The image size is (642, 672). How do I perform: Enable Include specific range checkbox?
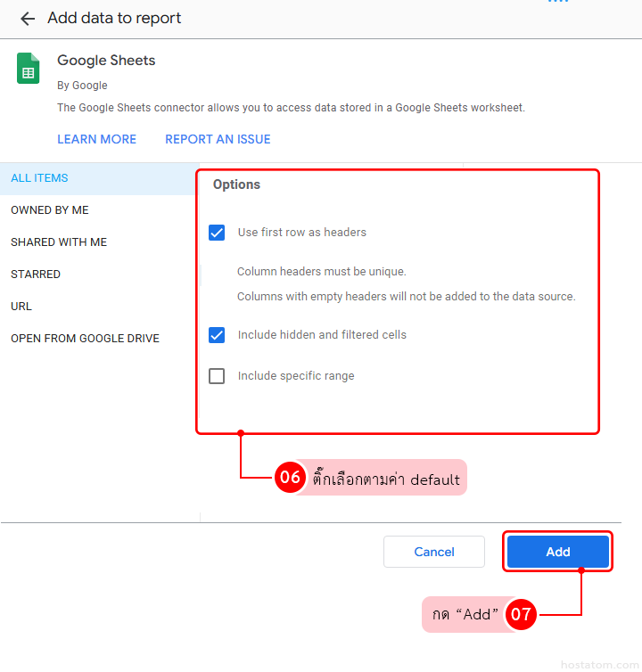pos(217,376)
